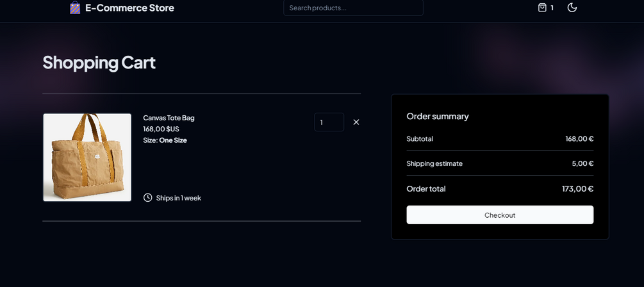644x287 pixels.
Task: Open the E-Commerce Store home link
Action: coord(129,8)
